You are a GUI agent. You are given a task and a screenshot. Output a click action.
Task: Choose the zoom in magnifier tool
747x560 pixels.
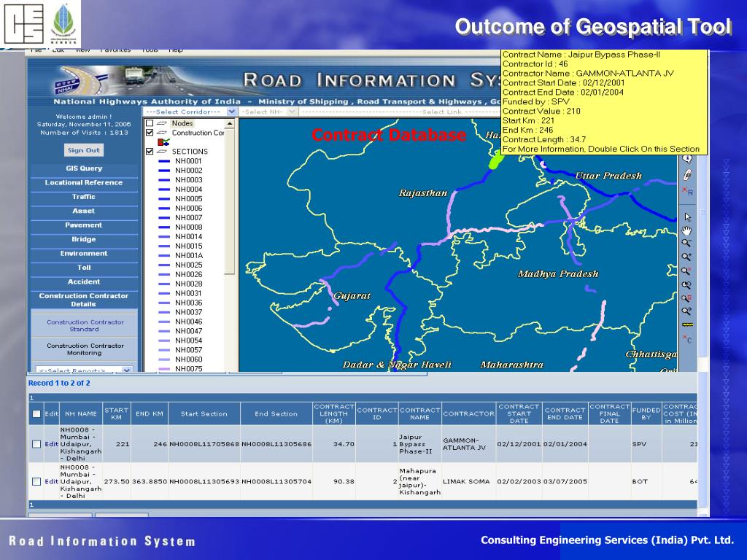coord(687,257)
